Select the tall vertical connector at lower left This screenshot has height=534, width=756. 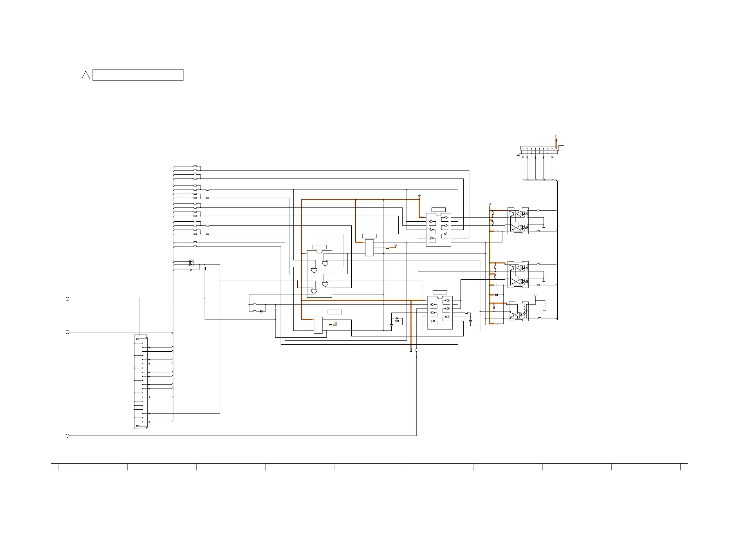coord(140,382)
